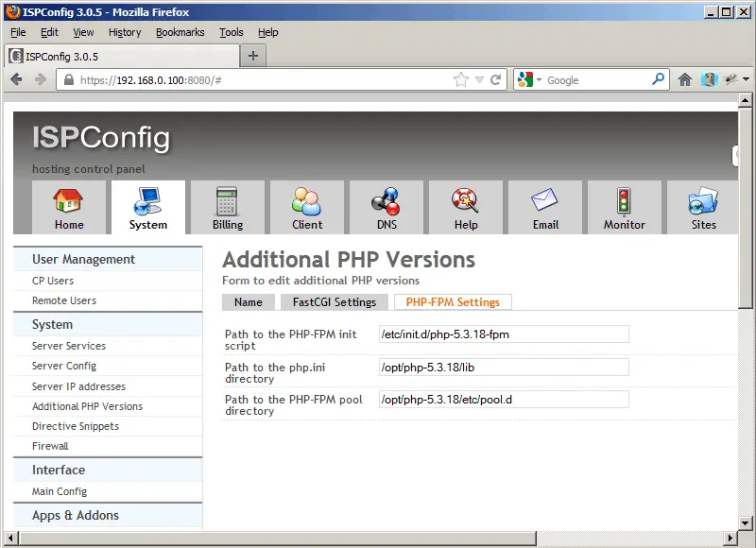This screenshot has width=756, height=548.
Task: Open the View menu
Action: tap(83, 32)
